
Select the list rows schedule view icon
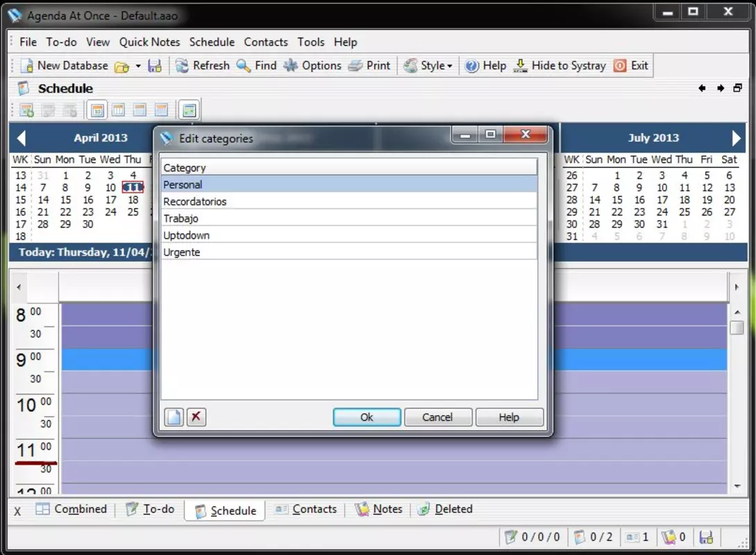[x=140, y=110]
